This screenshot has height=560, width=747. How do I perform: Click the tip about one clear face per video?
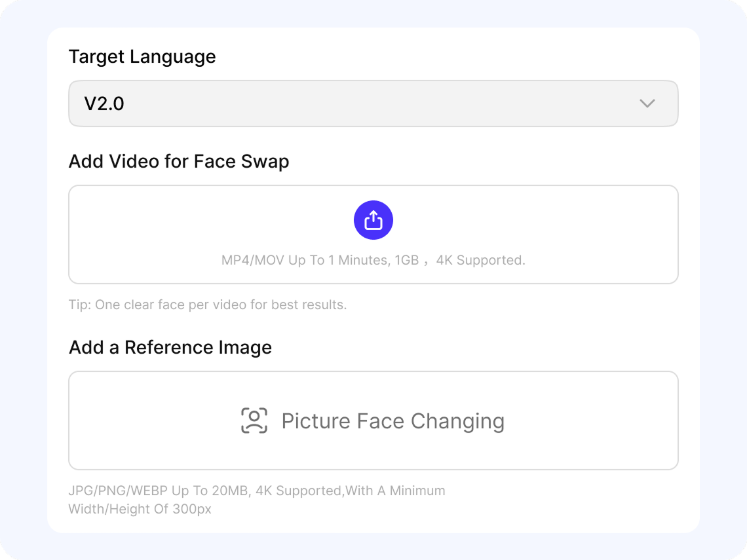[208, 305]
